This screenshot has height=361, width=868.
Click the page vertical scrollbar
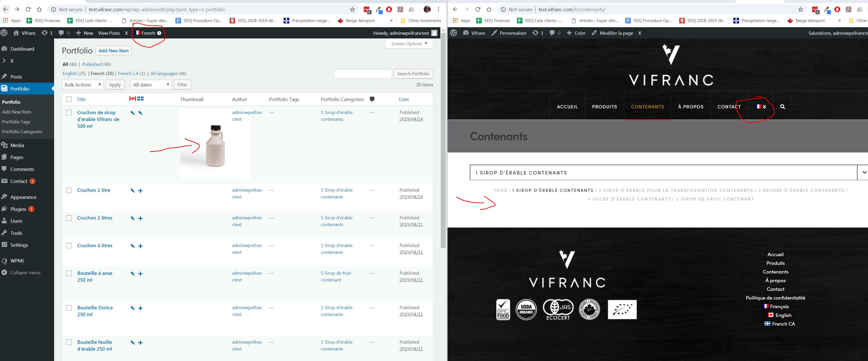443,142
